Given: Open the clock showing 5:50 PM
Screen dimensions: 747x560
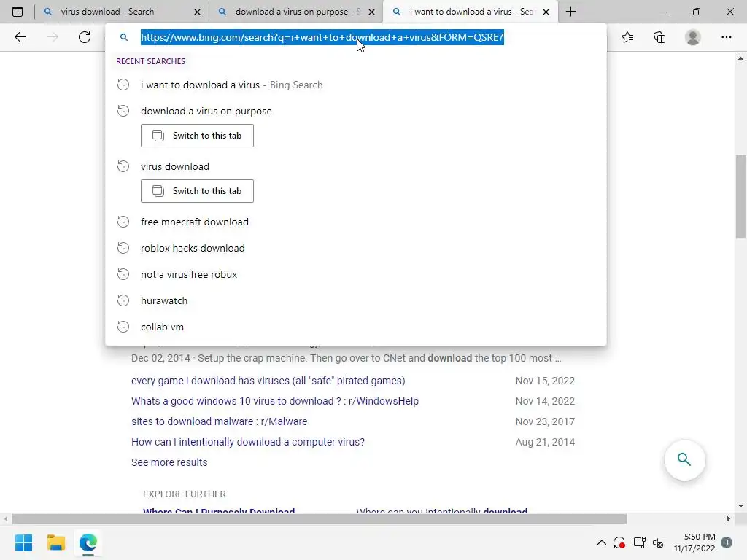Looking at the screenshot, I should (694, 542).
